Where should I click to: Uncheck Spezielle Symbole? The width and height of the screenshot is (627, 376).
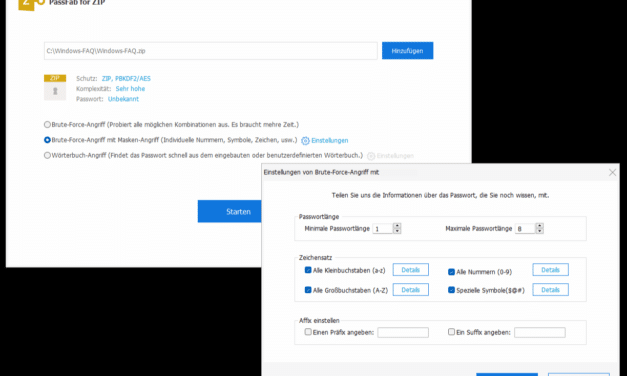point(451,290)
